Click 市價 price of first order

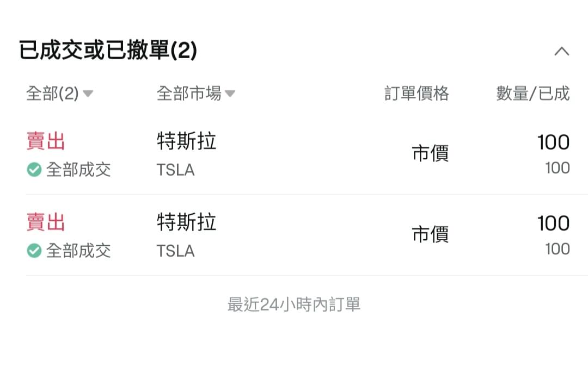tap(430, 153)
